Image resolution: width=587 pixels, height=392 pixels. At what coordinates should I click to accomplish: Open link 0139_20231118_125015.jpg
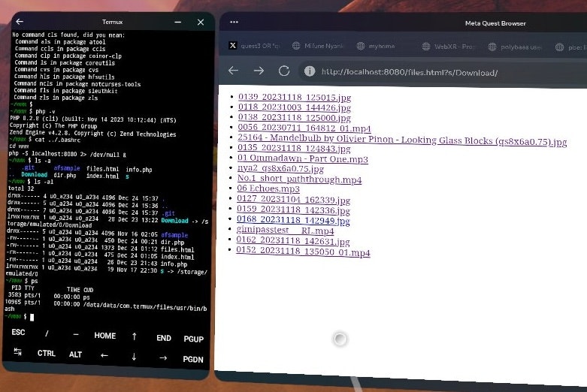click(295, 98)
